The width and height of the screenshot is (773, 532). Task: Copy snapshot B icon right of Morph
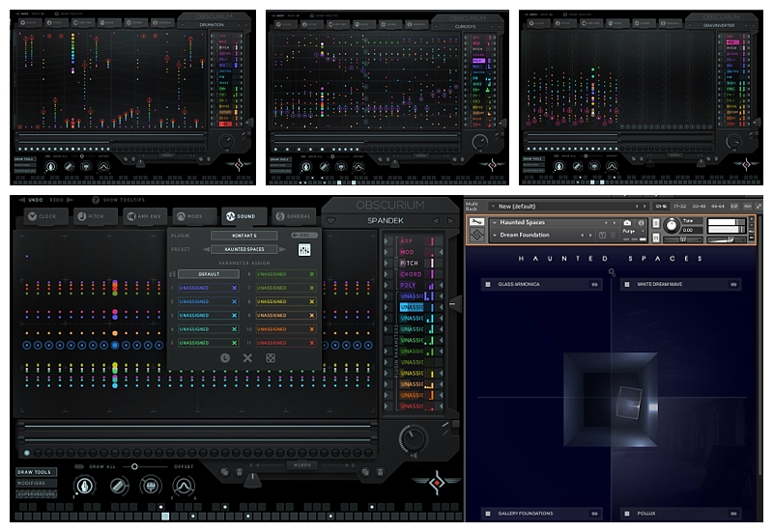[x=365, y=472]
